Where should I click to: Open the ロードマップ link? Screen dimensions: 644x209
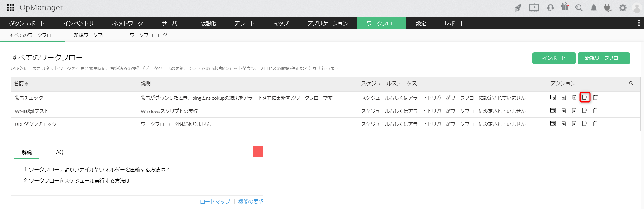coord(215,201)
